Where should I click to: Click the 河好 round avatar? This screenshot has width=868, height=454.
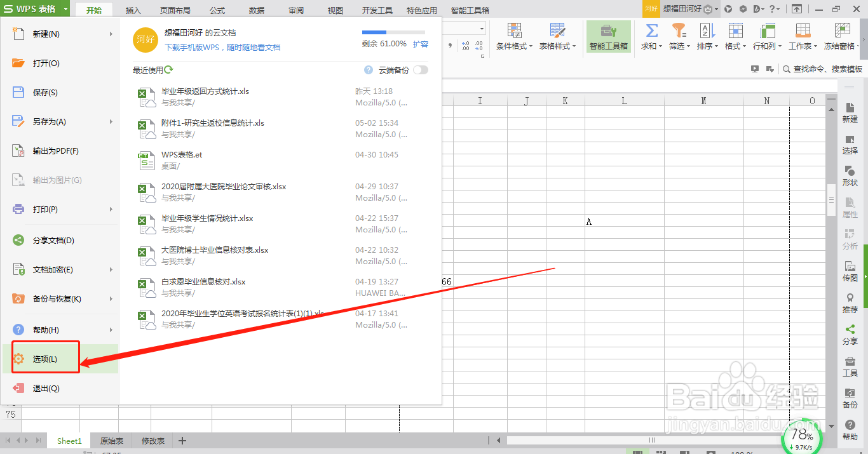(x=146, y=39)
